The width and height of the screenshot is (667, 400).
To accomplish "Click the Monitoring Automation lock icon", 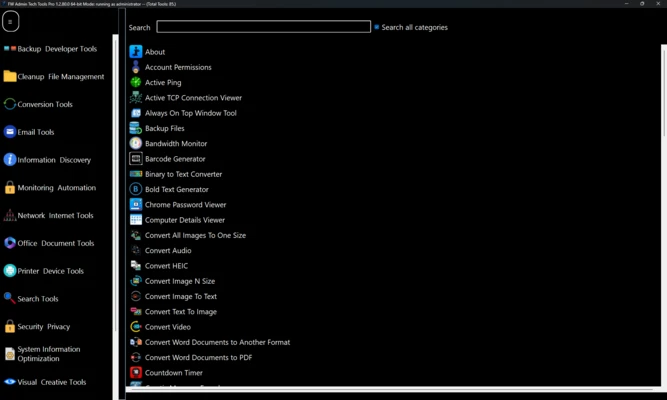I will [10, 187].
